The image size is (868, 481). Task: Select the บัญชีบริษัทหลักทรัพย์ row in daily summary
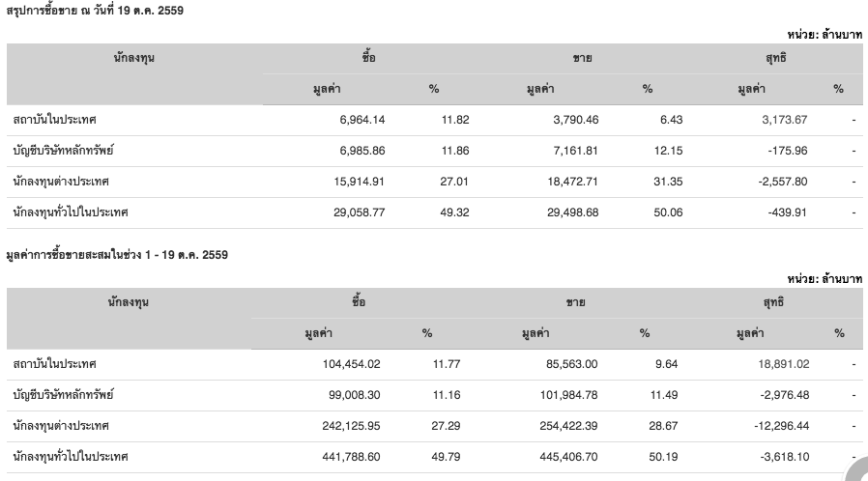tap(435, 151)
